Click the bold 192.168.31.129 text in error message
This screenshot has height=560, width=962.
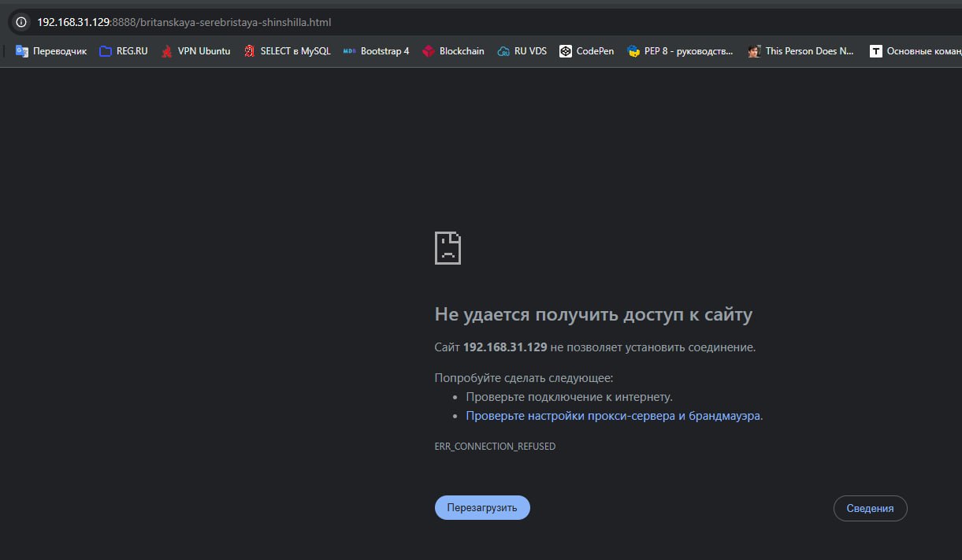click(504, 347)
